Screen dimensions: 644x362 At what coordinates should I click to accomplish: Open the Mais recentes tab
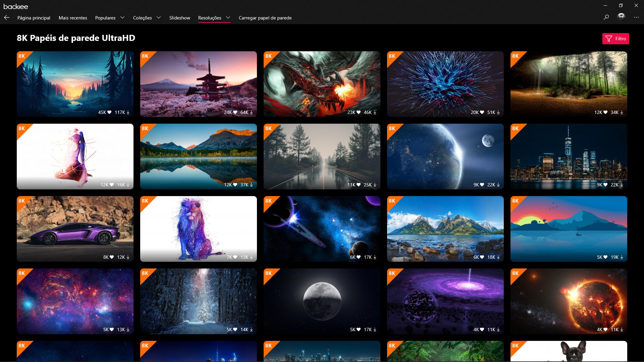73,18
